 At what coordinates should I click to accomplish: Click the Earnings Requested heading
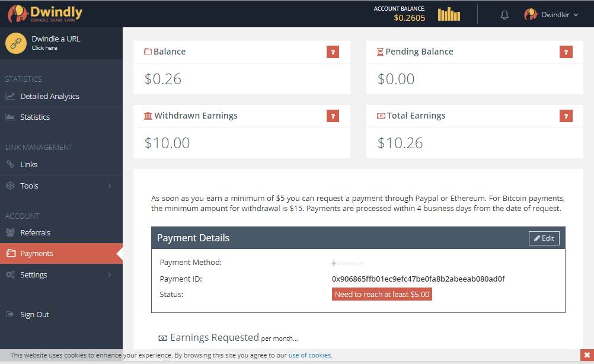point(215,337)
